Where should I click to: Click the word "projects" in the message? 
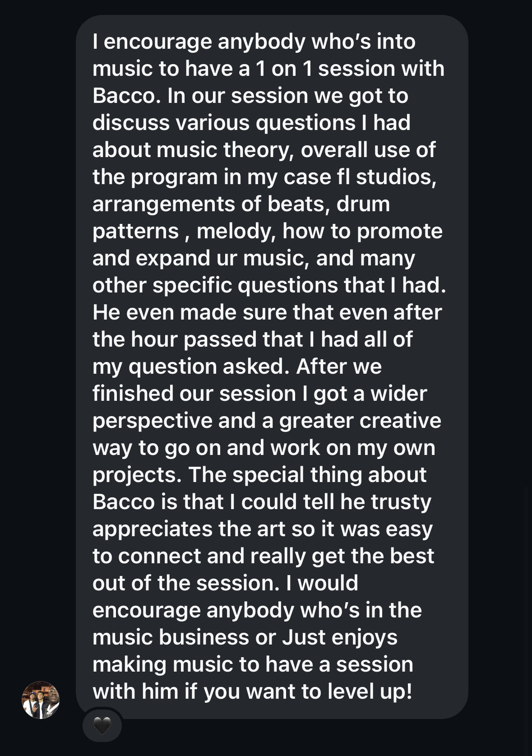coord(136,474)
